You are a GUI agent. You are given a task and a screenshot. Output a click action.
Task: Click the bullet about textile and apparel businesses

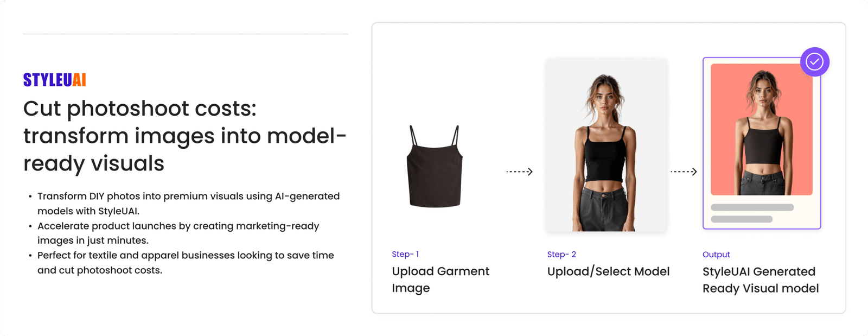186,263
